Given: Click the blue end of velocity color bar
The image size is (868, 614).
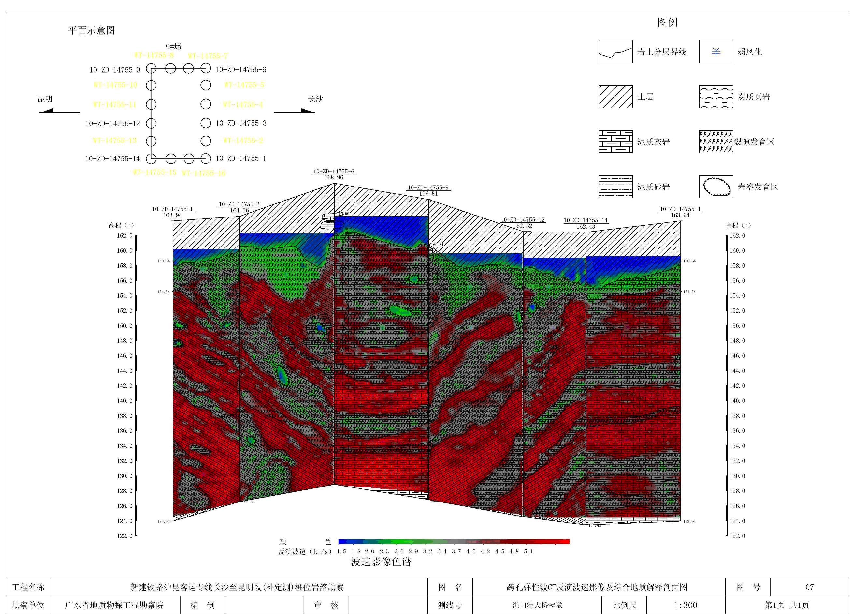Looking at the screenshot, I should (342, 541).
